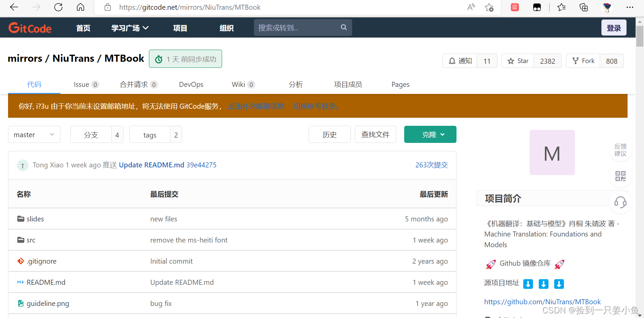Viewport: 644px width, 318px height.
Task: Open the GitHub source link for MTBook
Action: [x=542, y=302]
